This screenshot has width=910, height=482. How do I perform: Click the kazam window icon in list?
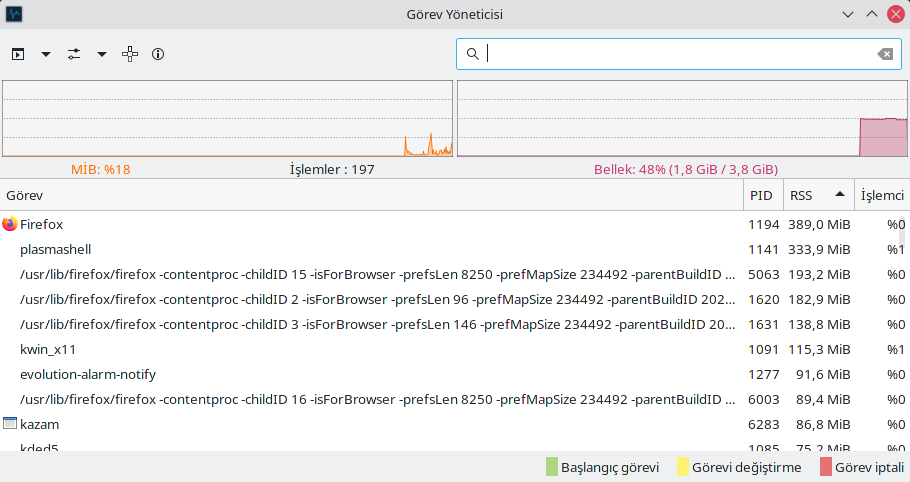click(10, 423)
